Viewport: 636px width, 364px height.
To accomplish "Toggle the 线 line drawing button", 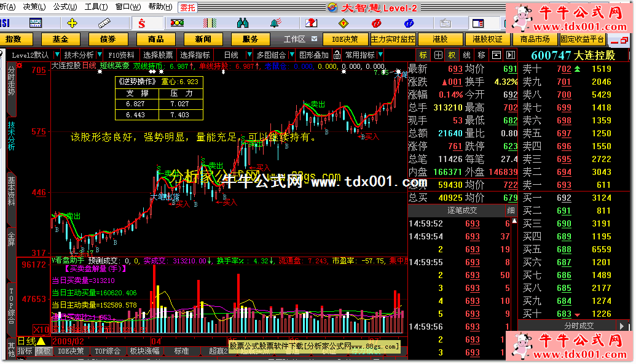I will coord(466,55).
